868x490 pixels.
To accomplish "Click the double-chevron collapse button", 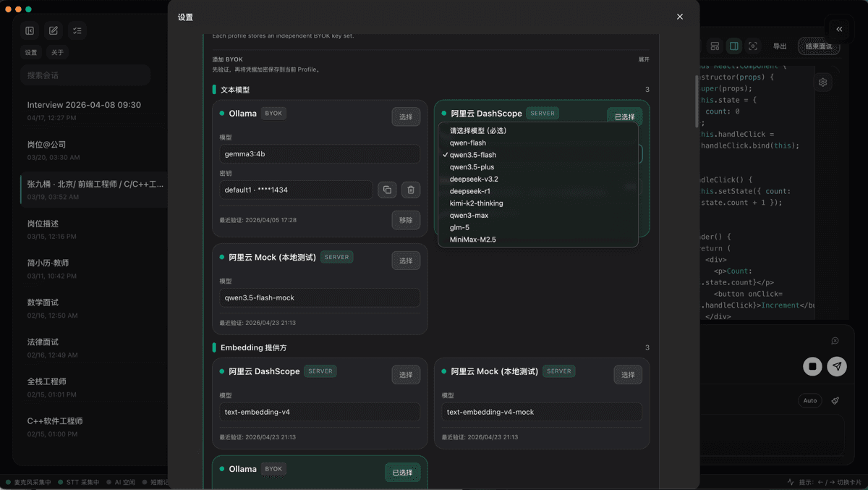I will pyautogui.click(x=839, y=29).
